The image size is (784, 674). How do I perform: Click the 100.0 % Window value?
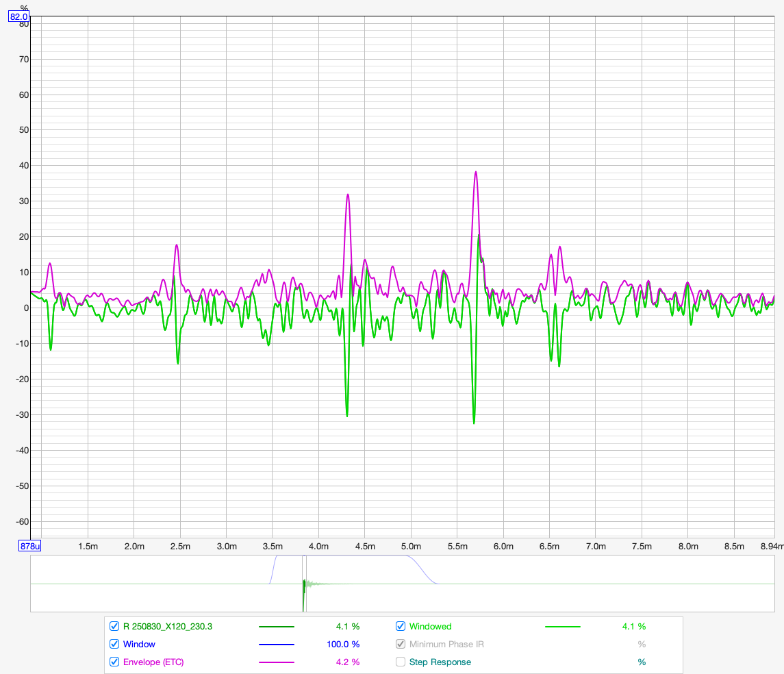point(344,645)
